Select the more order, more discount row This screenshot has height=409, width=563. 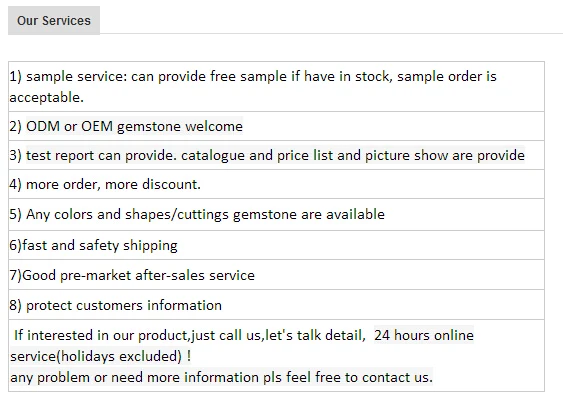[276, 184]
